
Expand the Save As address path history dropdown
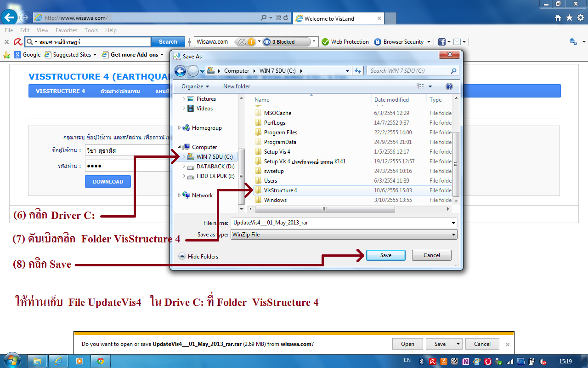pyautogui.click(x=348, y=71)
